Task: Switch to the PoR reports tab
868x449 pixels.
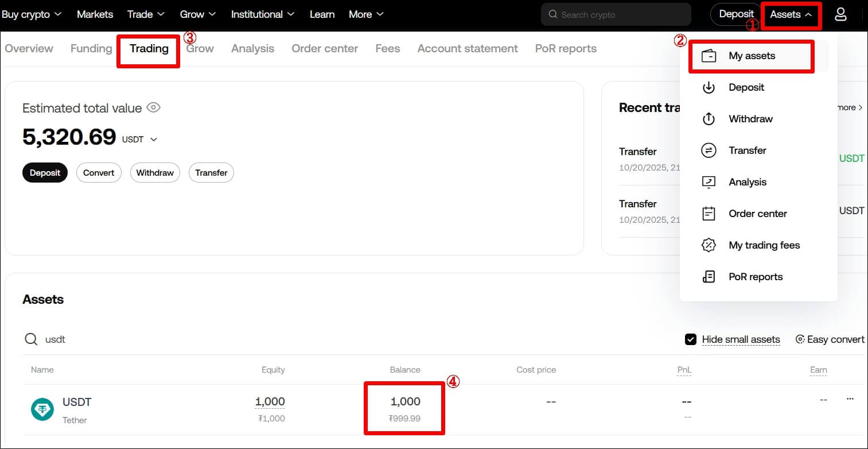Action: [566, 49]
